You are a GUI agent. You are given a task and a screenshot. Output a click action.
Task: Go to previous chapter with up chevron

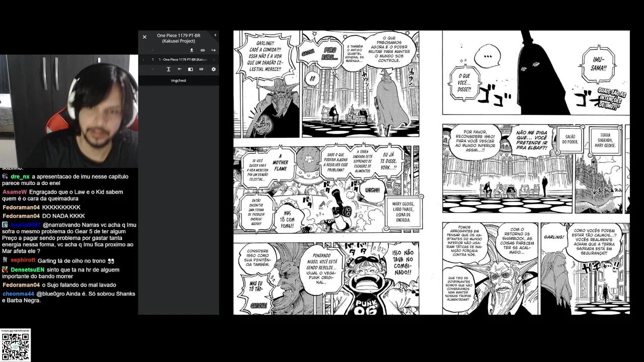tap(153, 50)
